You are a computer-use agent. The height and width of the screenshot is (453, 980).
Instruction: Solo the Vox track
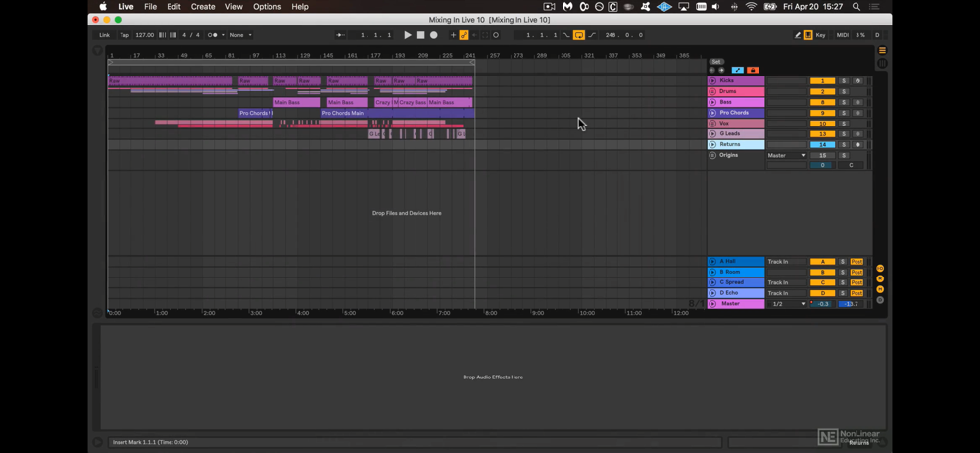coord(843,124)
